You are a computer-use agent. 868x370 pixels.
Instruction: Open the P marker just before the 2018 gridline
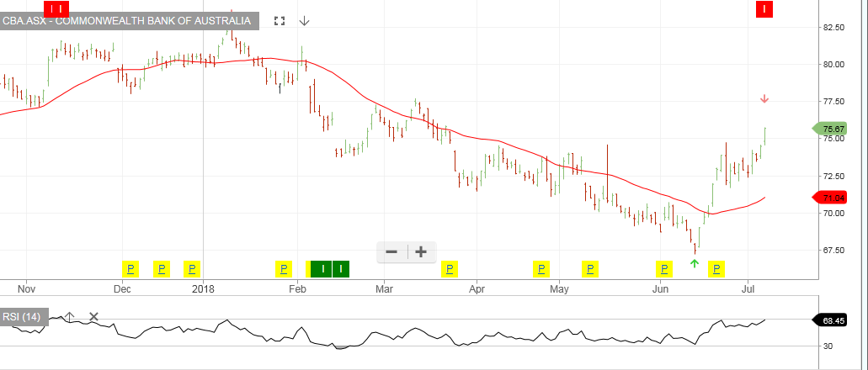point(192,269)
